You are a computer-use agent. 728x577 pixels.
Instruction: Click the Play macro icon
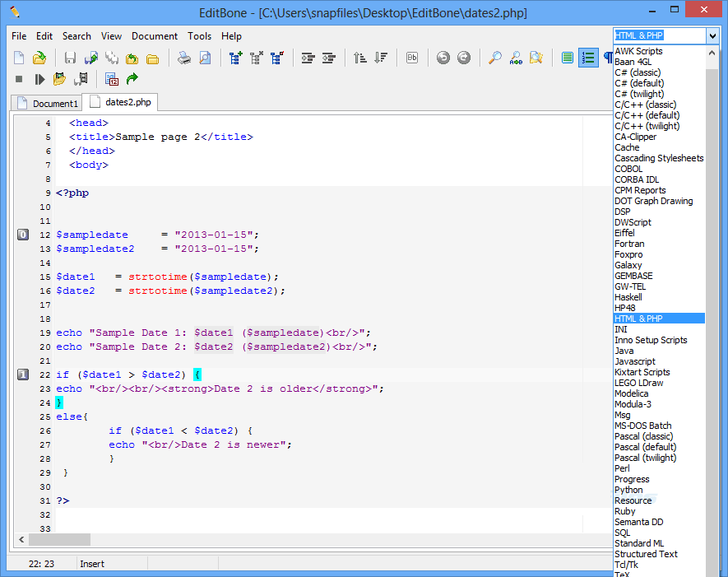coord(39,79)
